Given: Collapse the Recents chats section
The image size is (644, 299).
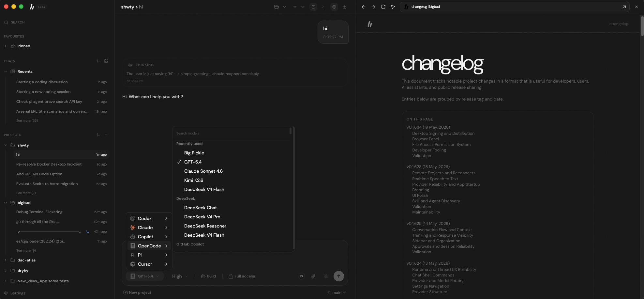Looking at the screenshot, I should click(x=6, y=71).
